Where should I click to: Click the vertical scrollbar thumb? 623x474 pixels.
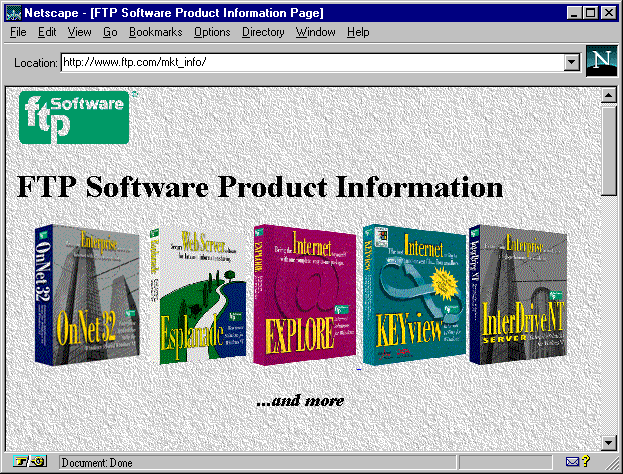tap(609, 150)
